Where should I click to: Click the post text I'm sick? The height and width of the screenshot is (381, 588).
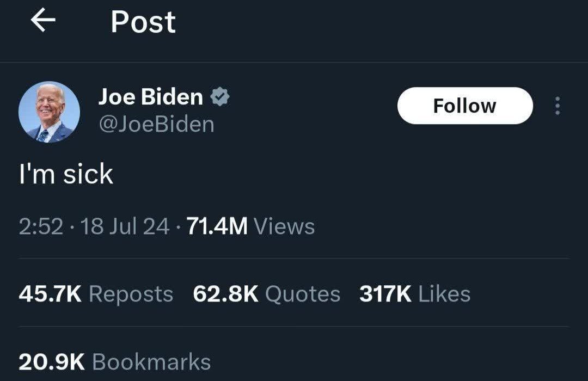66,174
